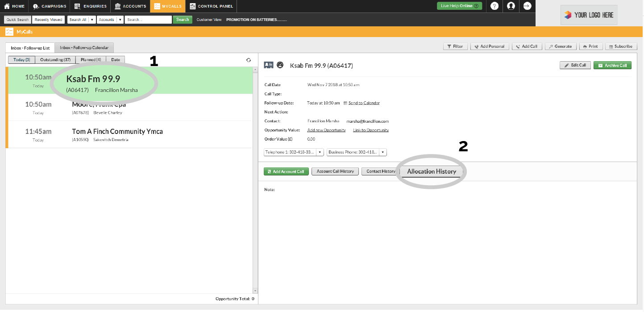Open the Accounts section
Viewport: 644px width, 312px height.
tap(130, 6)
